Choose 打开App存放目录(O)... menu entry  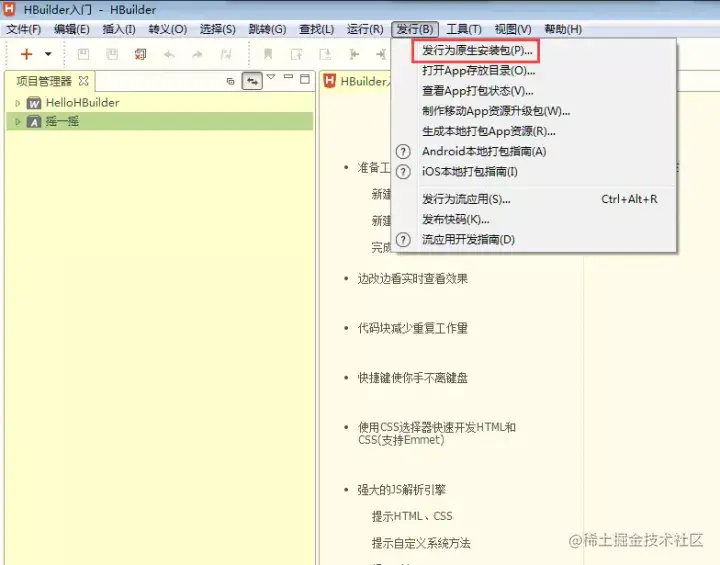pos(534,71)
